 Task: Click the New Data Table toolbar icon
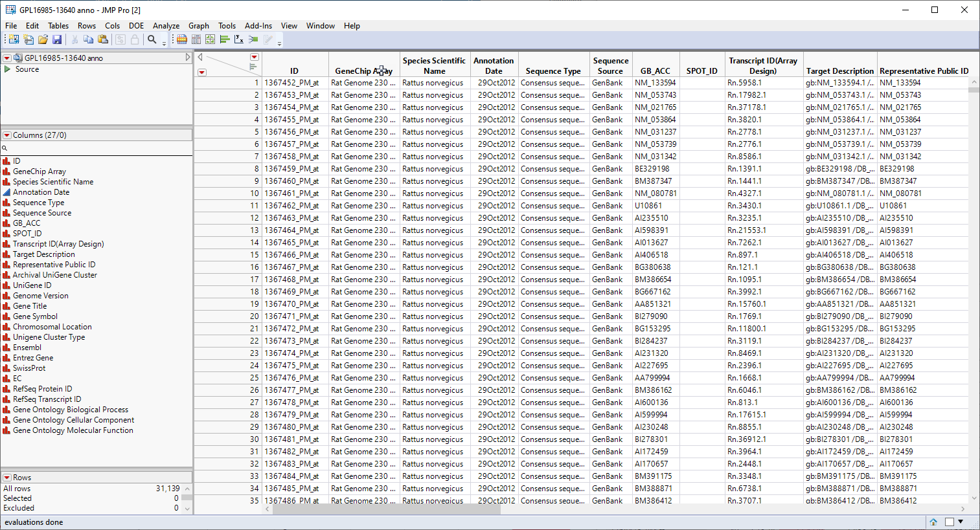click(14, 39)
